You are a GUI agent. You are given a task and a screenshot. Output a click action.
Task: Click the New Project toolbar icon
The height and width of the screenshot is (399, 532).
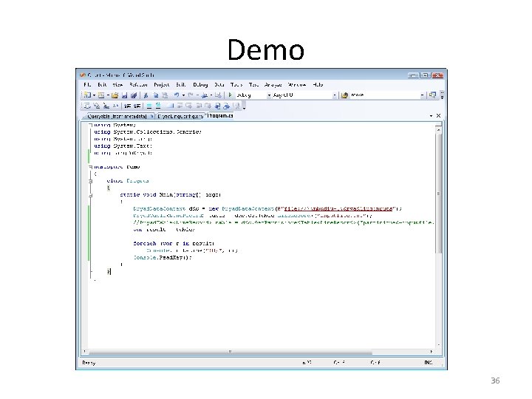(x=87, y=95)
